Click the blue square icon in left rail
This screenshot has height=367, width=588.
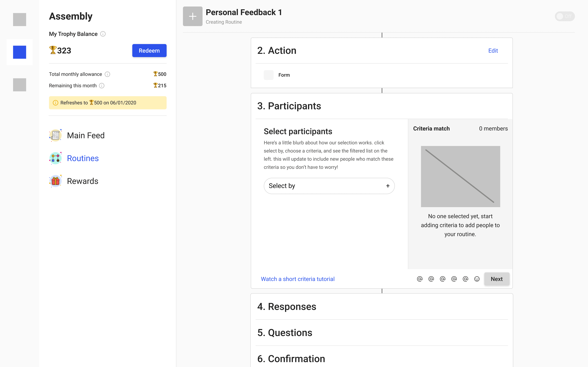pos(19,52)
